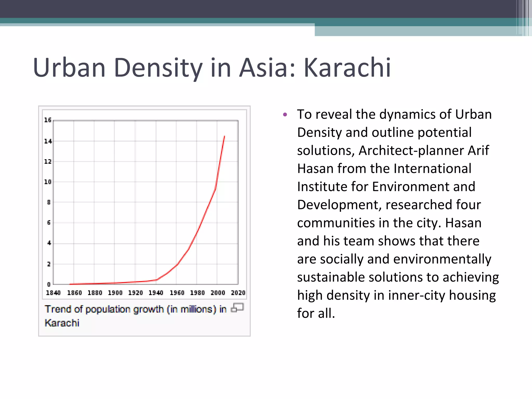The height and width of the screenshot is (399, 532).
Task: Click the y-axis label 4
Action: tap(49, 243)
